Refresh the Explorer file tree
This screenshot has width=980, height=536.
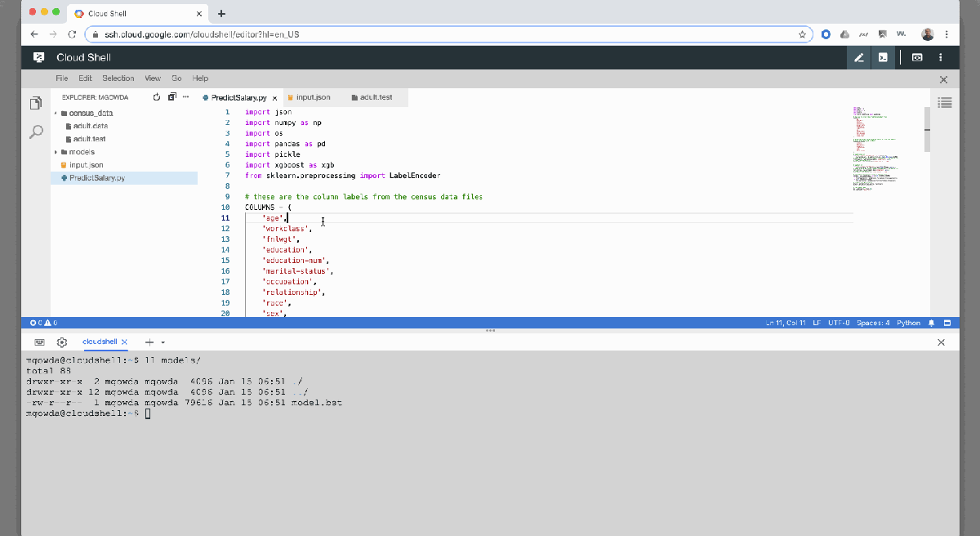[157, 97]
